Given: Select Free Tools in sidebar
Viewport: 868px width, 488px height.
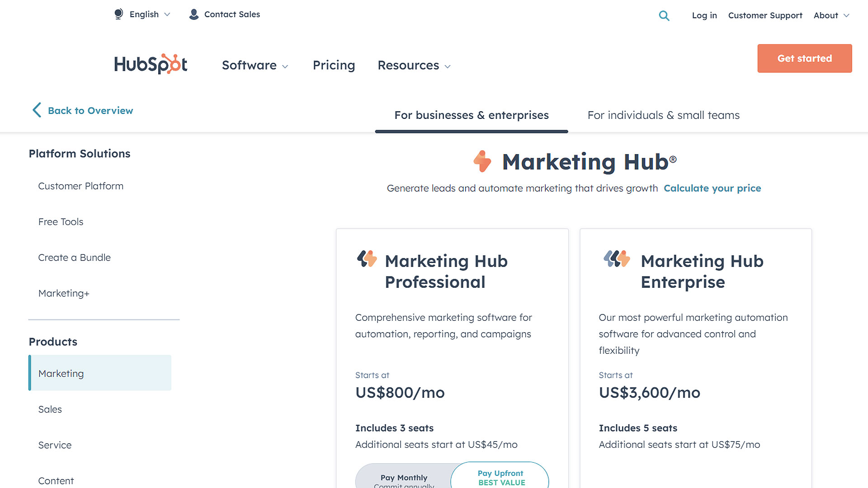Looking at the screenshot, I should 61,222.
